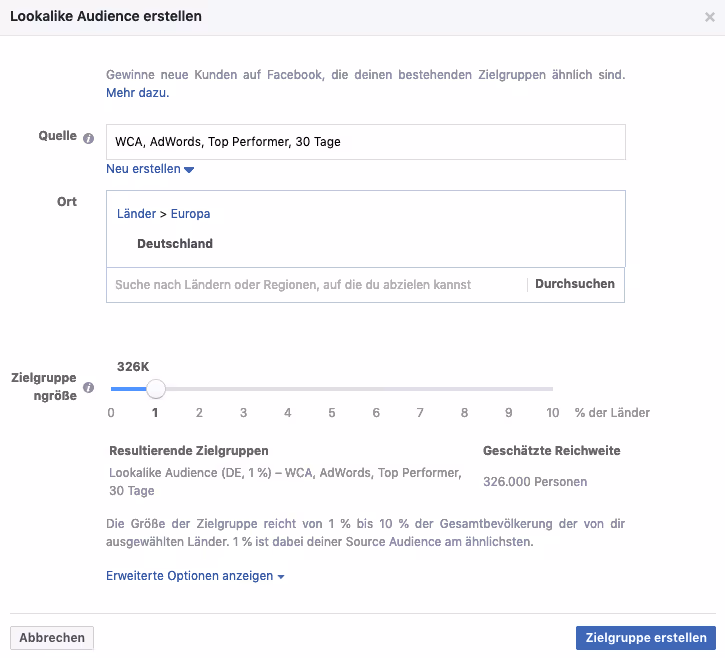Click the 7 slider label

tap(420, 412)
